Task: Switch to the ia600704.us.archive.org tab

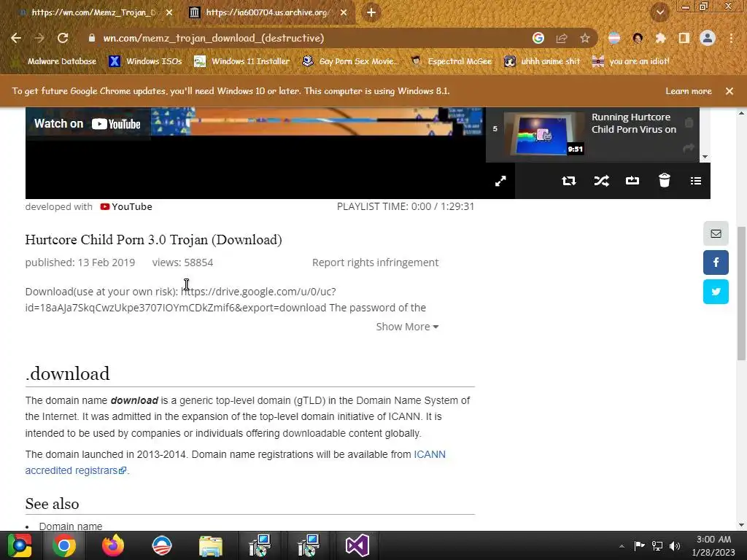Action: pyautogui.click(x=267, y=12)
